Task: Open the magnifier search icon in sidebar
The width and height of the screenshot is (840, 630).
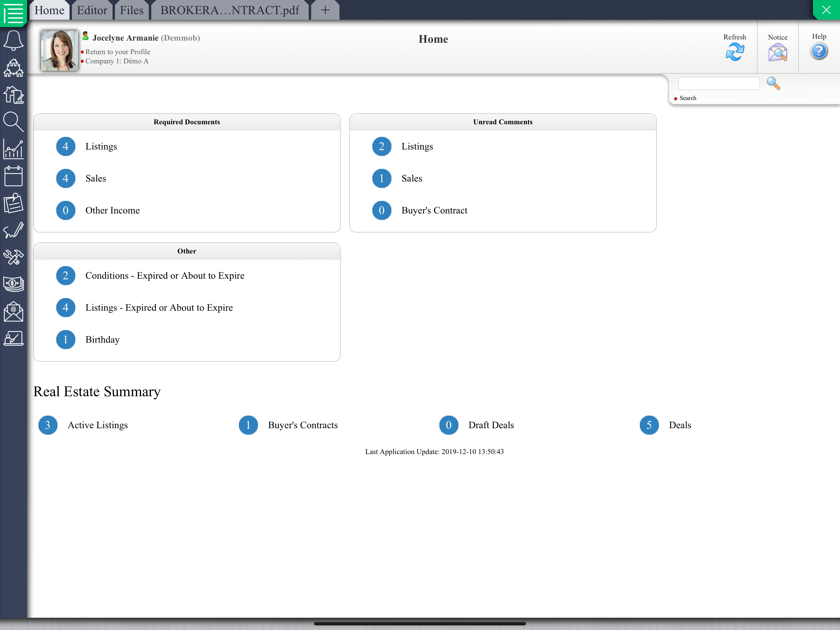Action: pos(13,122)
